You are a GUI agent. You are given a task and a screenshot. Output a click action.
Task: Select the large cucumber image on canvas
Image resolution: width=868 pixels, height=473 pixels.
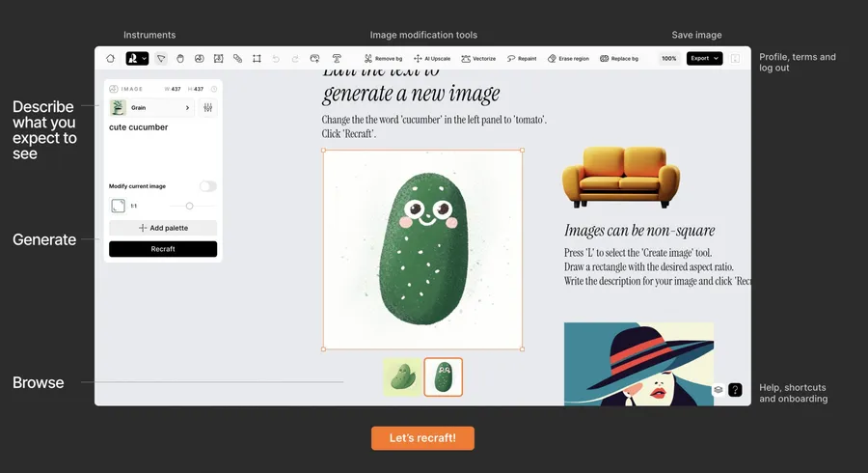[423, 249]
